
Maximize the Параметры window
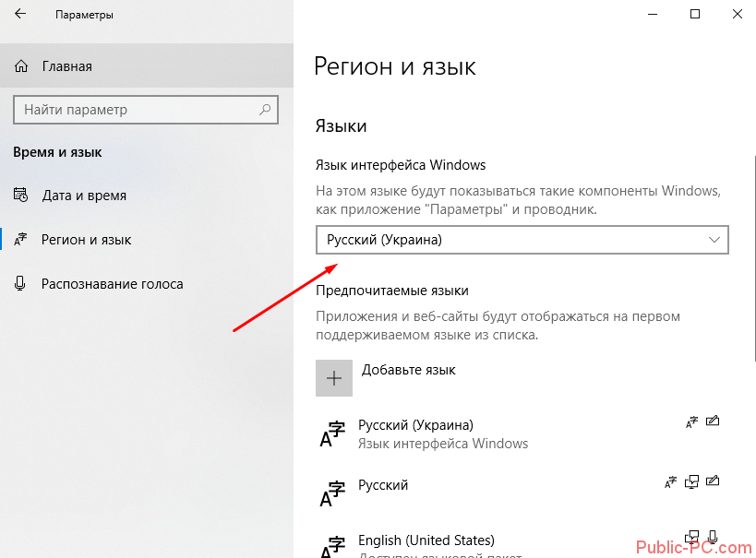point(695,14)
